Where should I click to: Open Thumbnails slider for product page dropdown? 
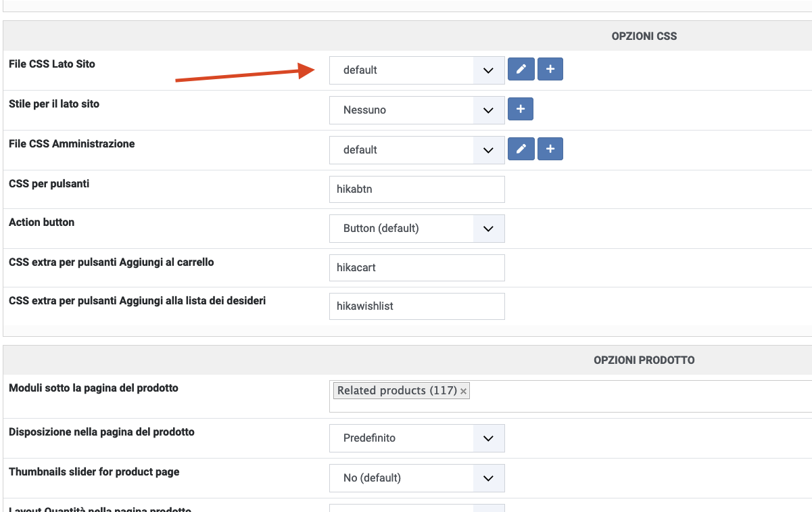(416, 478)
